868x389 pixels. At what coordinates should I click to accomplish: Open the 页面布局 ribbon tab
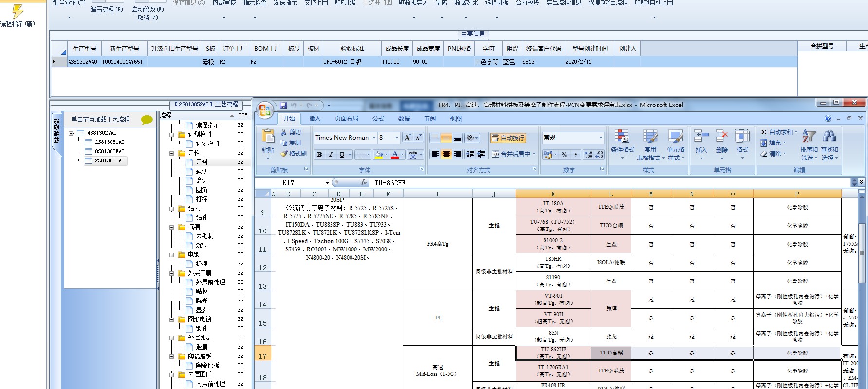346,119
